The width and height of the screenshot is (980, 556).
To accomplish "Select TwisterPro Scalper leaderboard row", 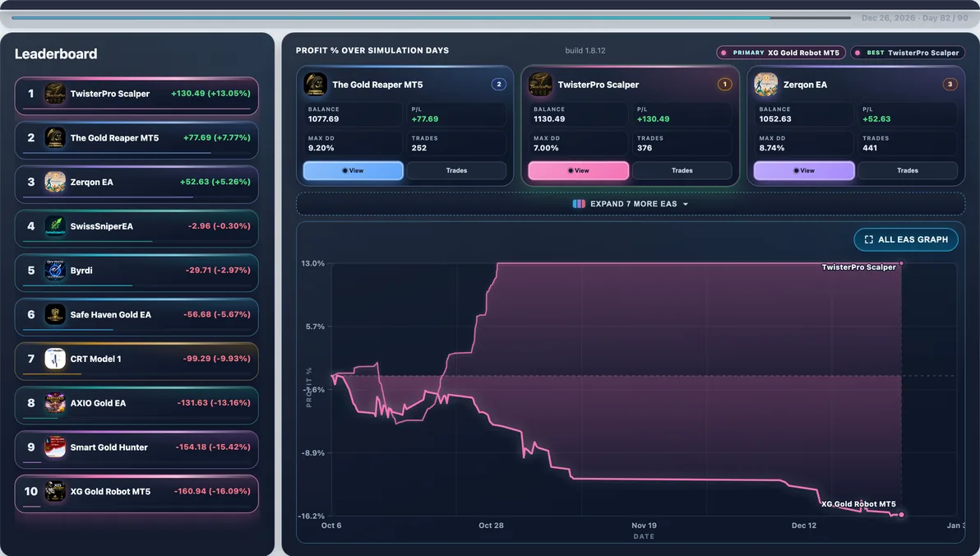I will [x=136, y=95].
